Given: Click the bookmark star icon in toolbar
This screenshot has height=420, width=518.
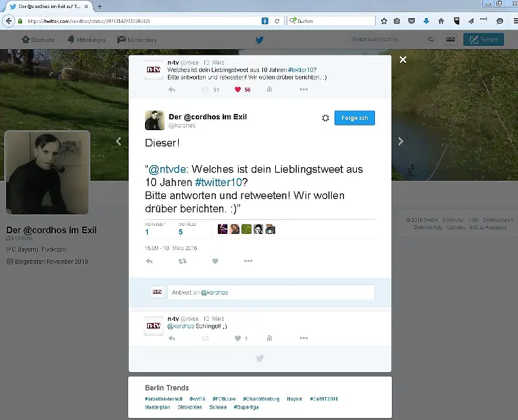Looking at the screenshot, I should 384,21.
